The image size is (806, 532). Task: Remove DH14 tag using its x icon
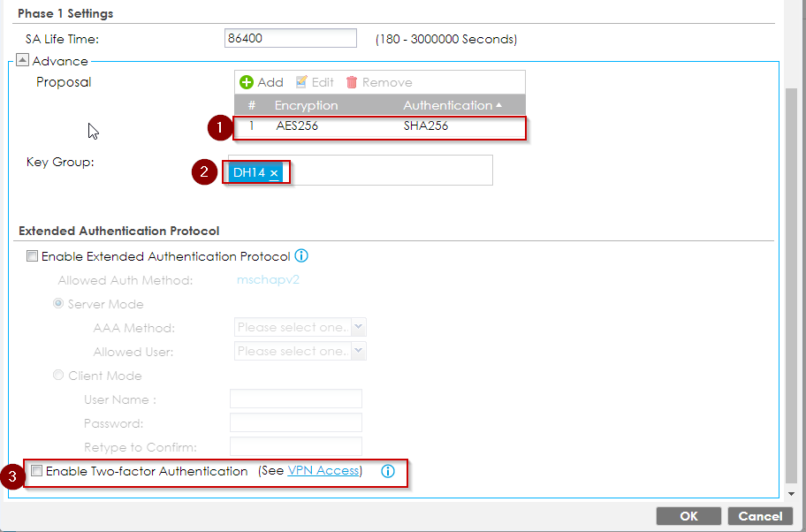tap(274, 173)
